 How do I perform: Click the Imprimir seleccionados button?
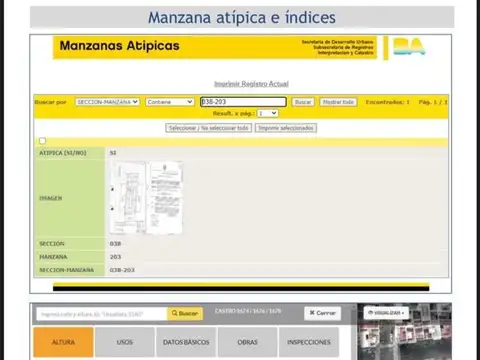286,128
